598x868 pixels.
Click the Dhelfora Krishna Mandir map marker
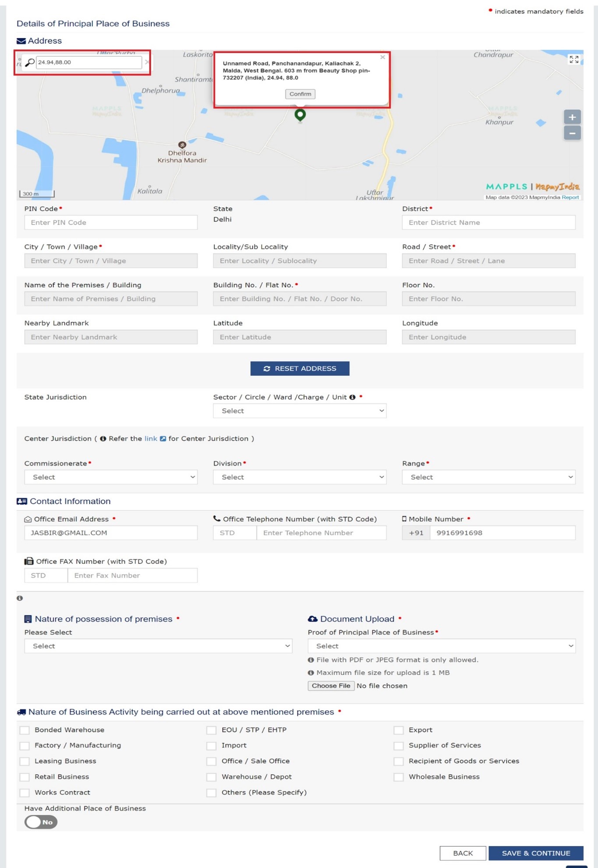click(x=182, y=145)
